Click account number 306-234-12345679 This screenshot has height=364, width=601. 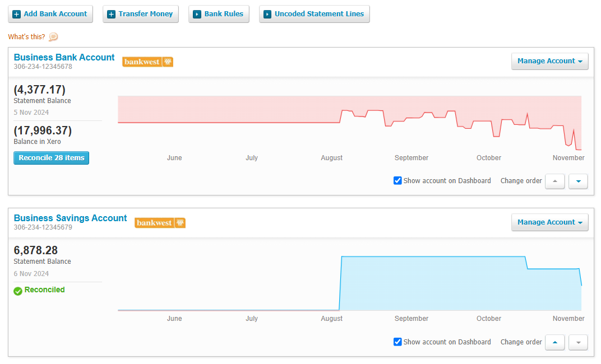[x=43, y=227]
